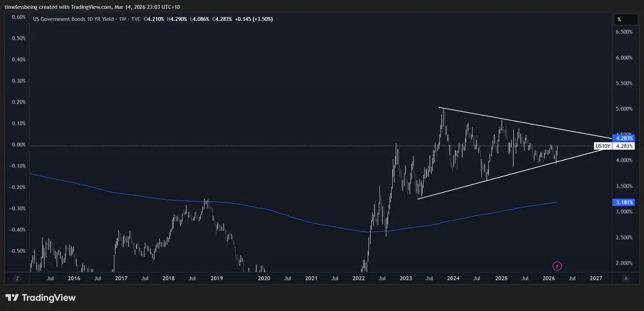Toggle the percent scale button
Viewport: 644px width, 311px height.
point(626,19)
